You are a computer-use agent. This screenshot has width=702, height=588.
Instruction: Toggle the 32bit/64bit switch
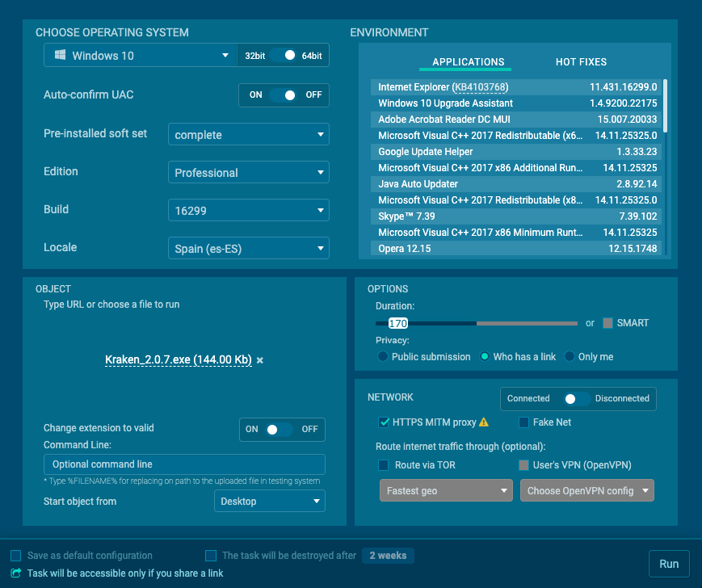(x=284, y=56)
